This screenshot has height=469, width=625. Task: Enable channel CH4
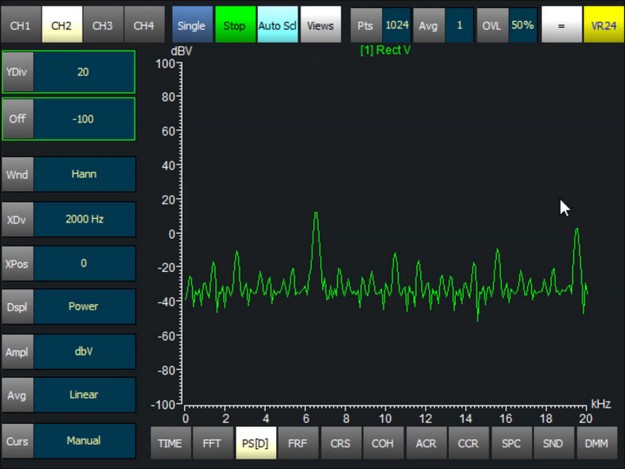pyautogui.click(x=144, y=25)
